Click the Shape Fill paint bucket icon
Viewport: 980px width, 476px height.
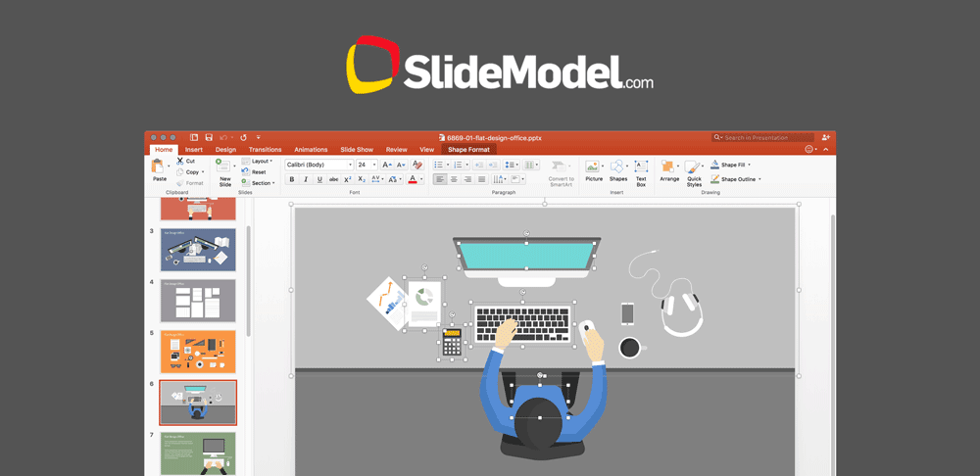point(715,165)
